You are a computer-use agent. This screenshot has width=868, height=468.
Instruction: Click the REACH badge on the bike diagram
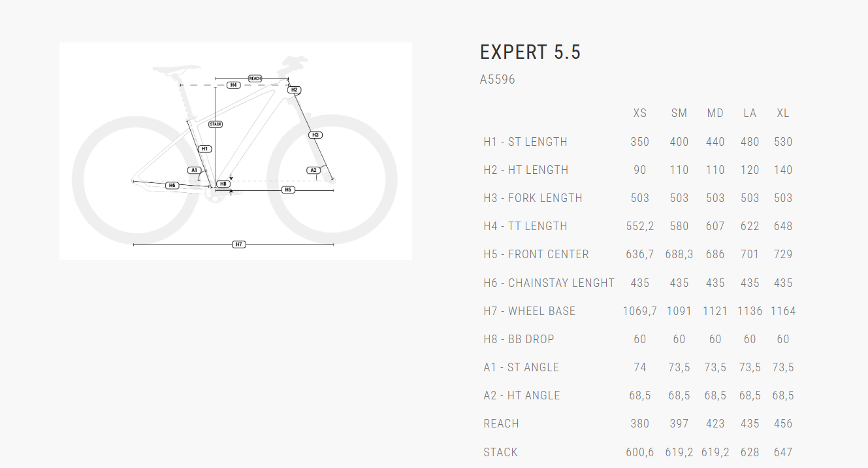(x=255, y=78)
